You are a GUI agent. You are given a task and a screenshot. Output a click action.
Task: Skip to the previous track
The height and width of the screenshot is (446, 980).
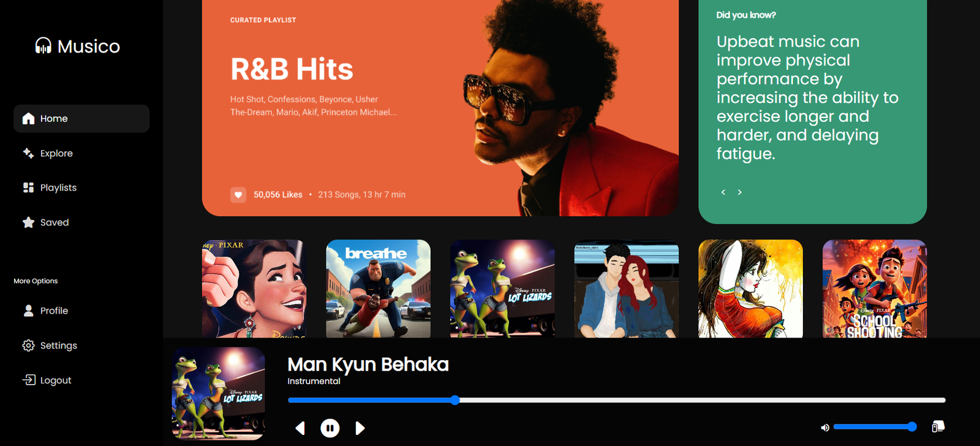pos(300,428)
